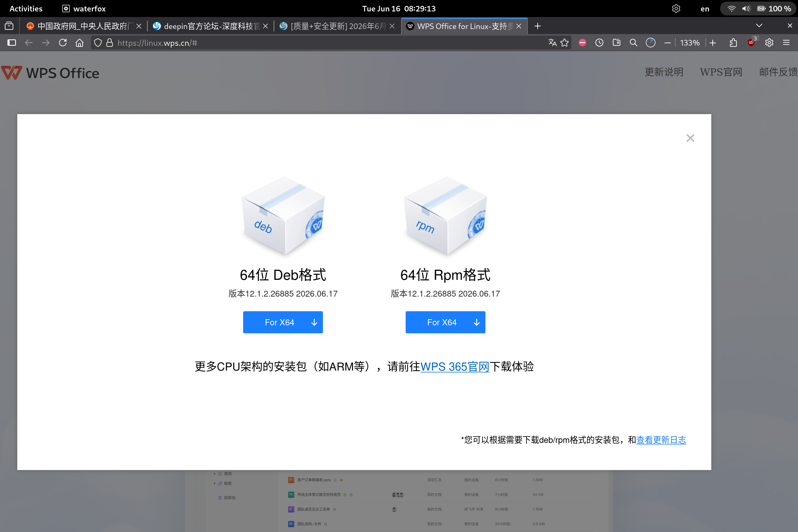This screenshot has width=798, height=532.
Task: Open the red no-entry extension icon
Action: (582, 43)
